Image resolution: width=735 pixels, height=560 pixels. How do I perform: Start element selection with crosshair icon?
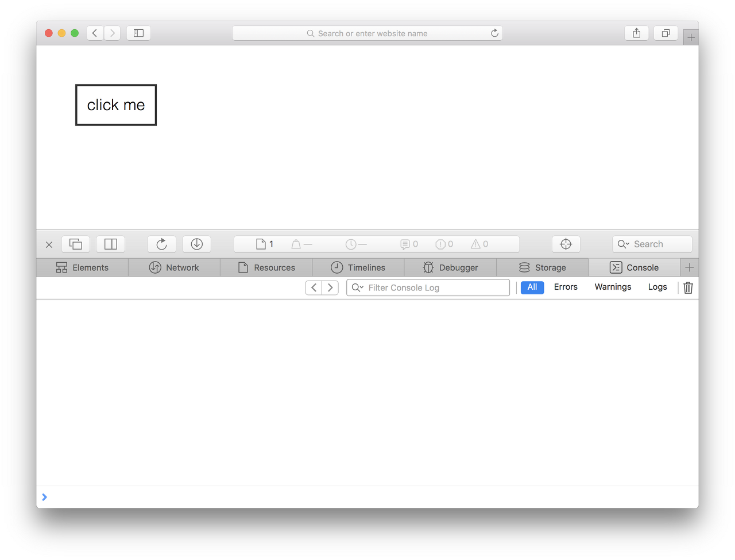[566, 244]
